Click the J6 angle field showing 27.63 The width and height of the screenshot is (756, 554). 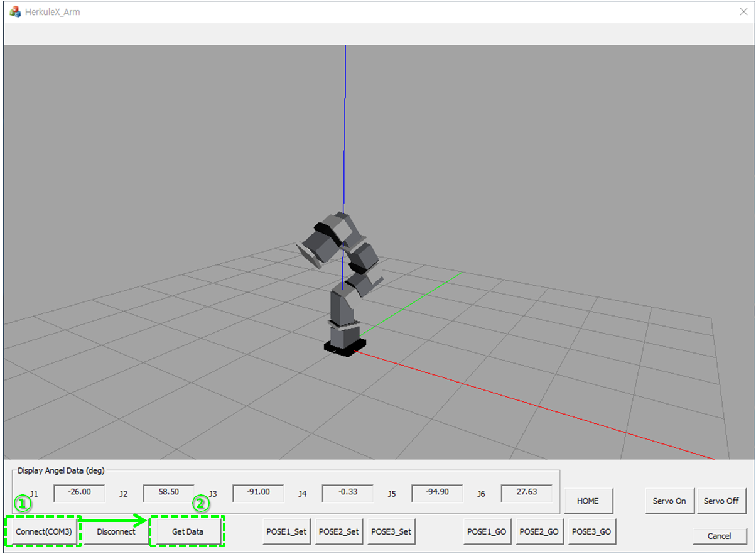(x=527, y=492)
